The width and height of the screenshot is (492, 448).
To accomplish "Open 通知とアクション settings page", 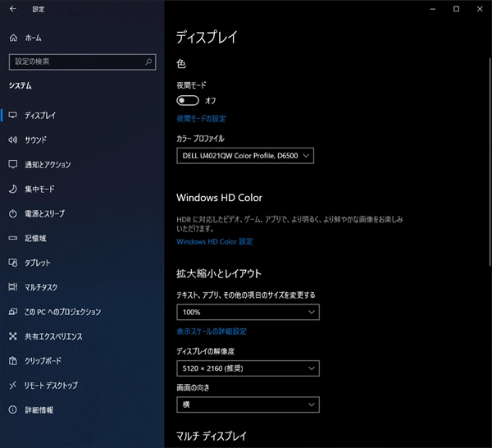I will click(48, 164).
